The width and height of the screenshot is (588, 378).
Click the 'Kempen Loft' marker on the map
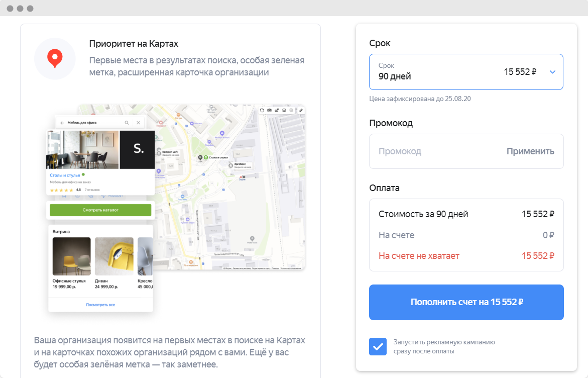point(159,153)
